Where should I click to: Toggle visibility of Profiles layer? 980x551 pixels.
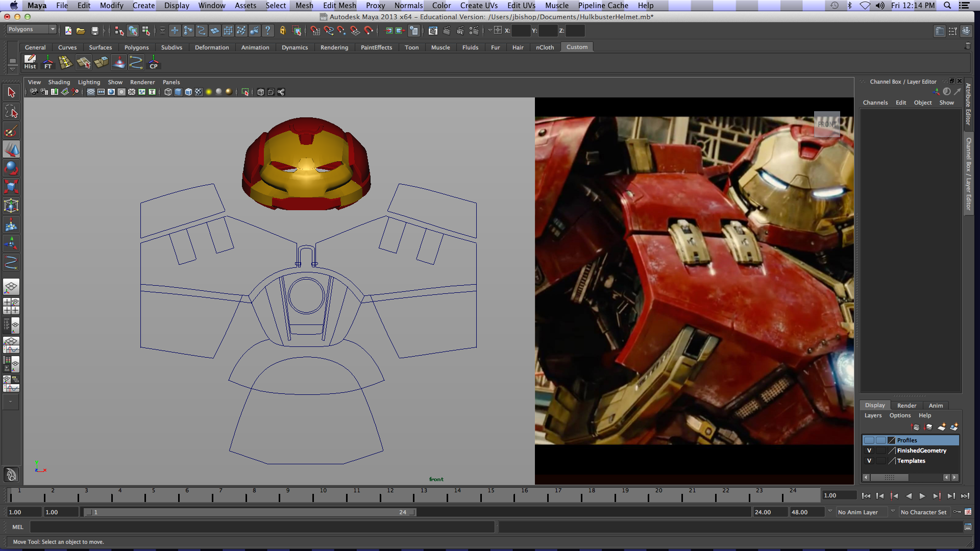point(869,440)
